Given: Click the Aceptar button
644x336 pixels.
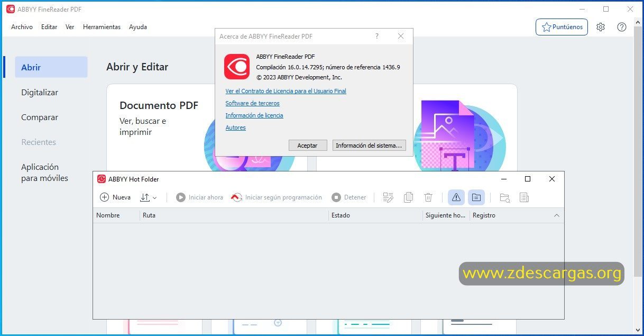Looking at the screenshot, I should click(x=307, y=145).
